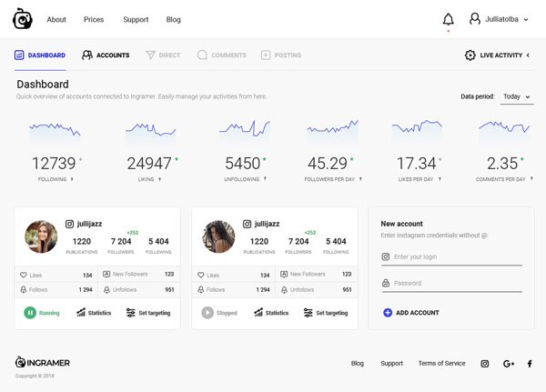Viewport: 546px width, 392px height.
Task: Click the Ingramer footer logo
Action: [x=43, y=362]
